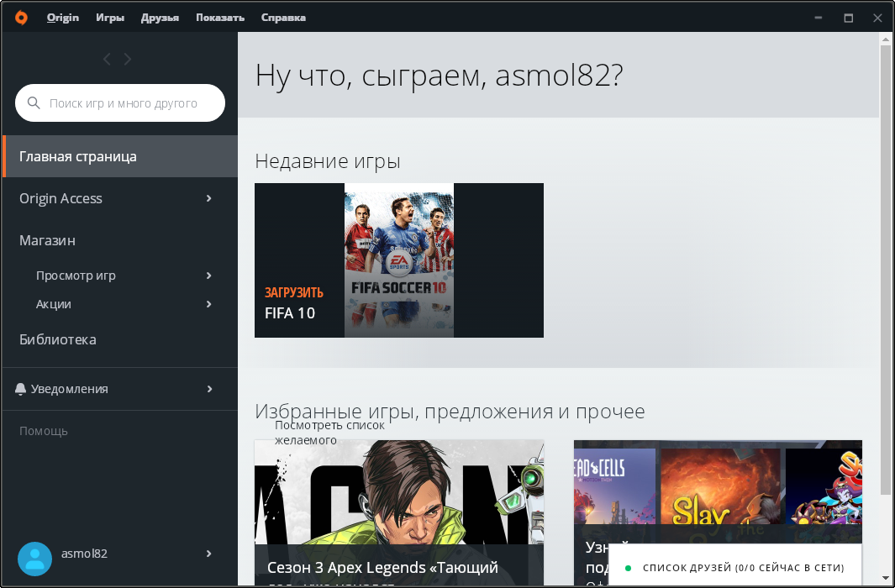Open СПИСОК ДРУЗЕЙ friends list bar
This screenshot has height=588, width=895.
[x=735, y=565]
